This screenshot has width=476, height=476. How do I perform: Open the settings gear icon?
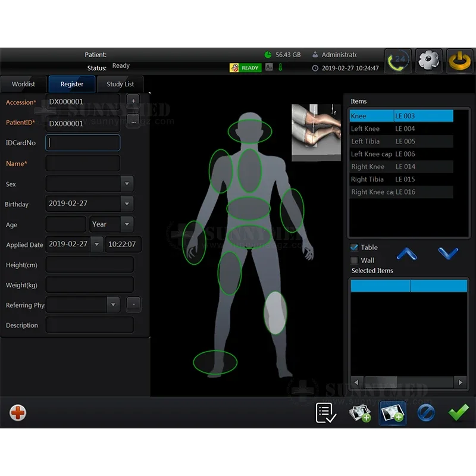[428, 61]
